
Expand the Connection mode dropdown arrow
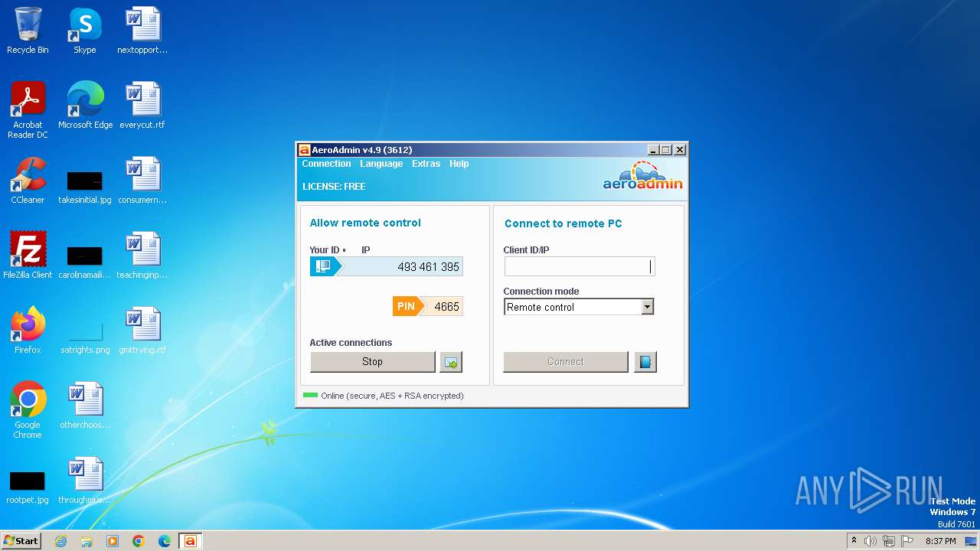pos(648,307)
